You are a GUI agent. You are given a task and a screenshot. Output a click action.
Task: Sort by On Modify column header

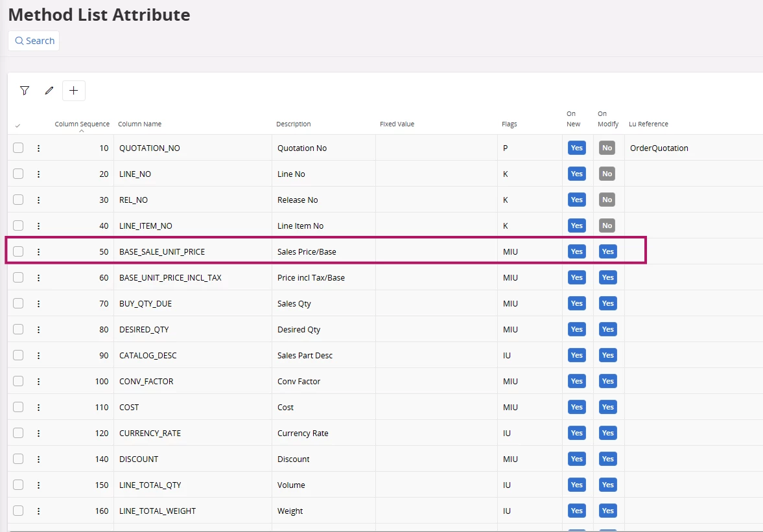(x=608, y=119)
